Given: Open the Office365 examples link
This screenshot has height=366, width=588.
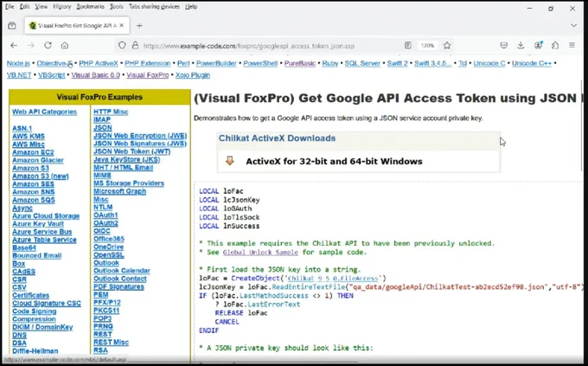Looking at the screenshot, I should (109, 239).
